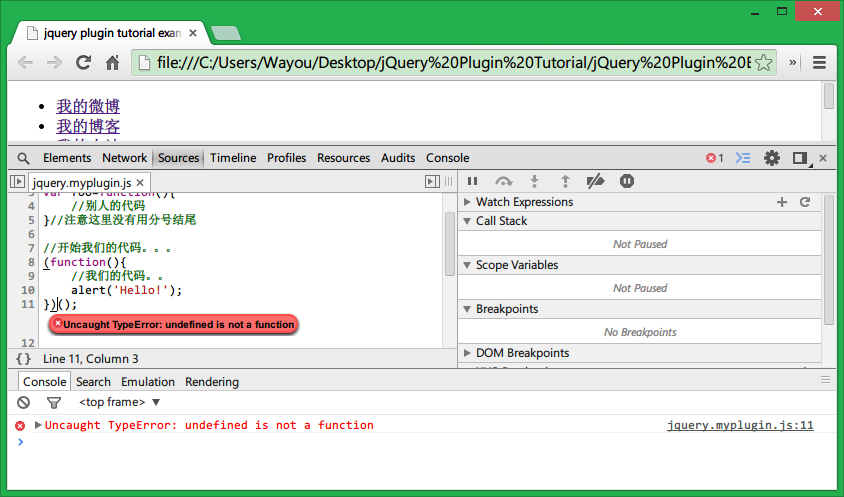The height and width of the screenshot is (497, 844).
Task: Switch to the Elements panel
Action: (x=67, y=158)
